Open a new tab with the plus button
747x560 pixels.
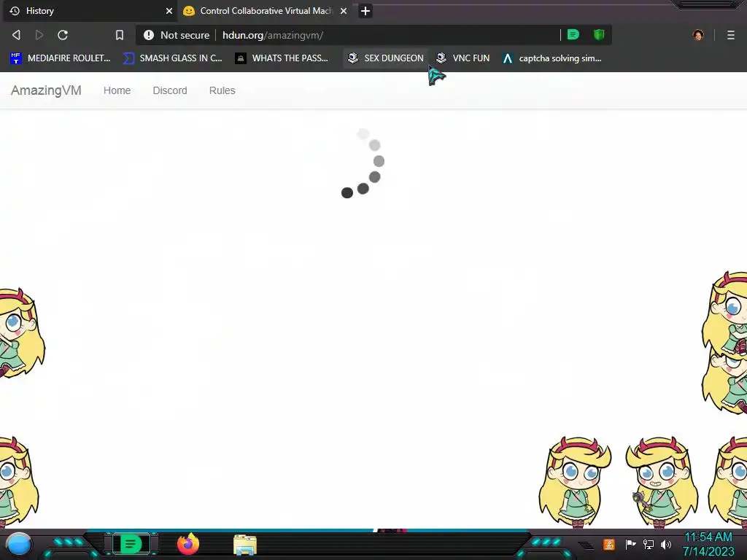365,11
